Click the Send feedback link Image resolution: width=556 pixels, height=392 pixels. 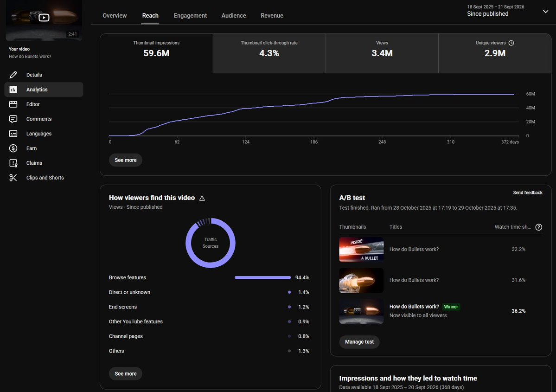tap(528, 193)
